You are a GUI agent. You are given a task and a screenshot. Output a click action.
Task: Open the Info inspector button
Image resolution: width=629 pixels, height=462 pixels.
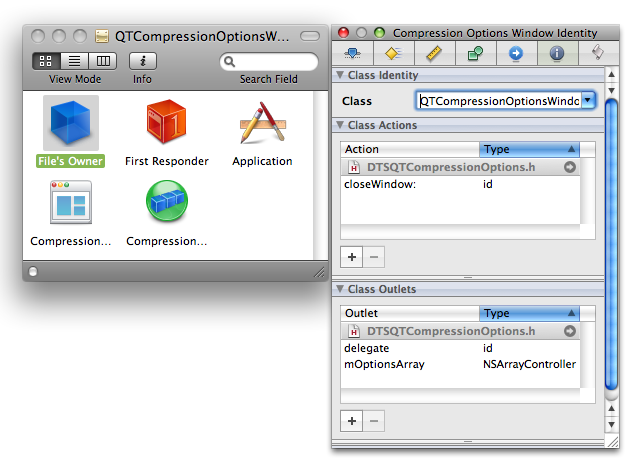click(142, 61)
